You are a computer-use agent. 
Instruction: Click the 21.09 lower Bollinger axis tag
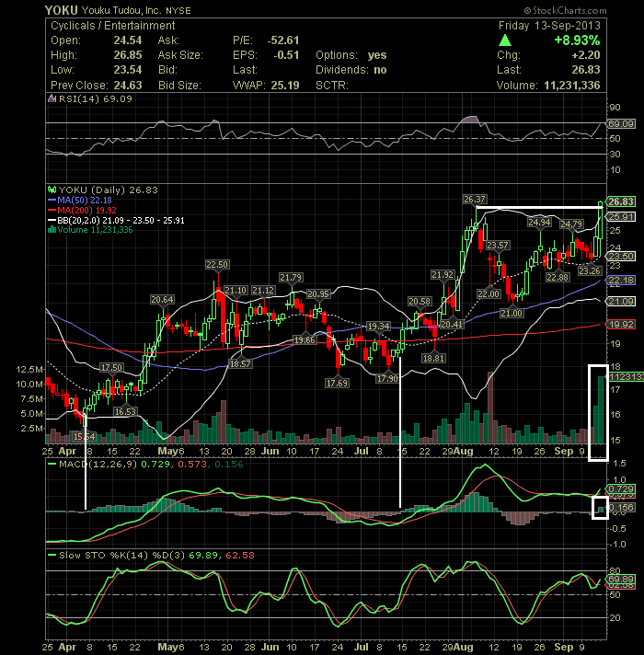621,302
